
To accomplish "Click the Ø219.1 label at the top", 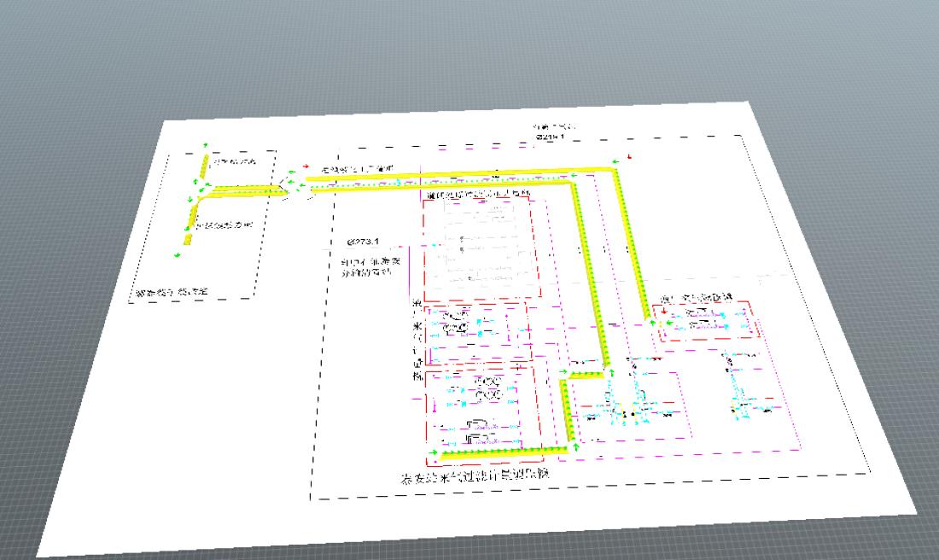I will [551, 137].
